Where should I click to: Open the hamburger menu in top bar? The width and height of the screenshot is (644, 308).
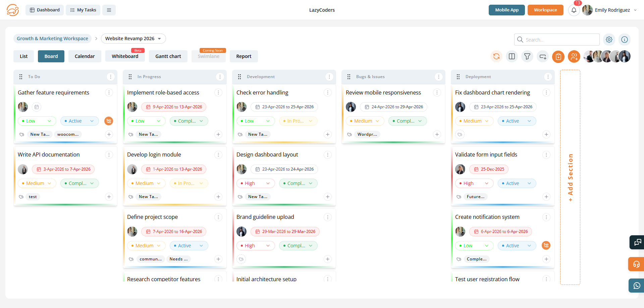(109, 10)
